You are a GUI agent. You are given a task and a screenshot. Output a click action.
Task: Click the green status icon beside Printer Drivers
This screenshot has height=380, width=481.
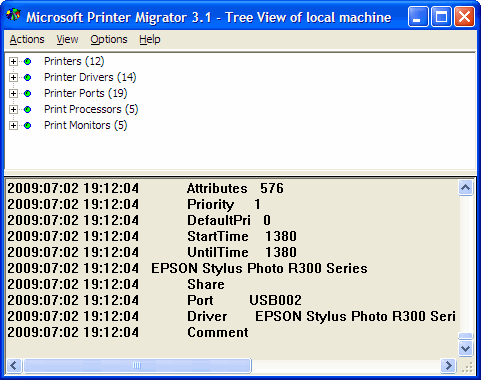pos(28,77)
